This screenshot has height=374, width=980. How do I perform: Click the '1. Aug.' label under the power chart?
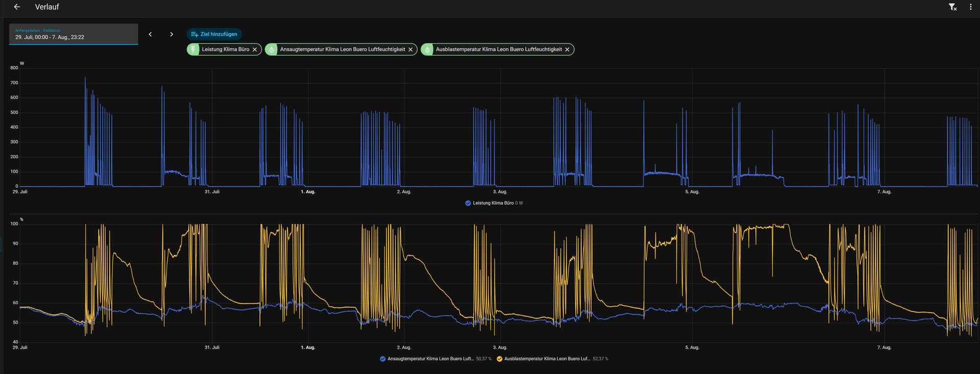(308, 192)
